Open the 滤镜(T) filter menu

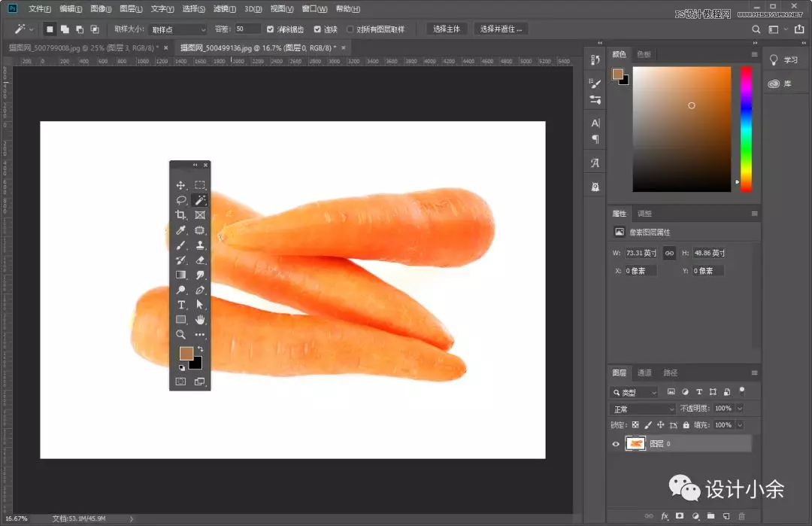[x=225, y=9]
